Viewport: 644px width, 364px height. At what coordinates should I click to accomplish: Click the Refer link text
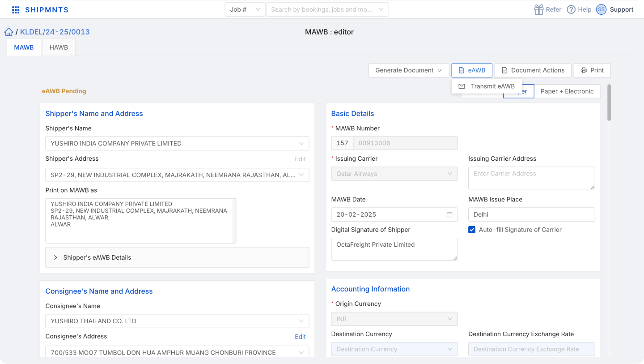point(554,9)
